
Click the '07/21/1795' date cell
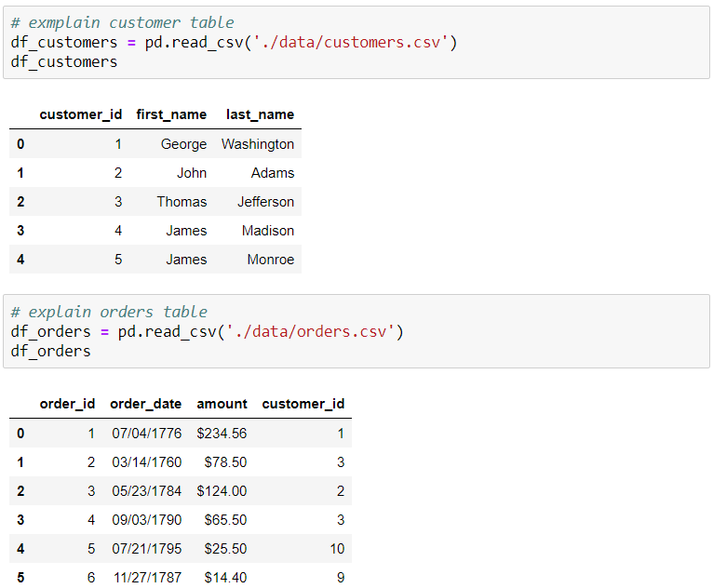[x=147, y=549]
